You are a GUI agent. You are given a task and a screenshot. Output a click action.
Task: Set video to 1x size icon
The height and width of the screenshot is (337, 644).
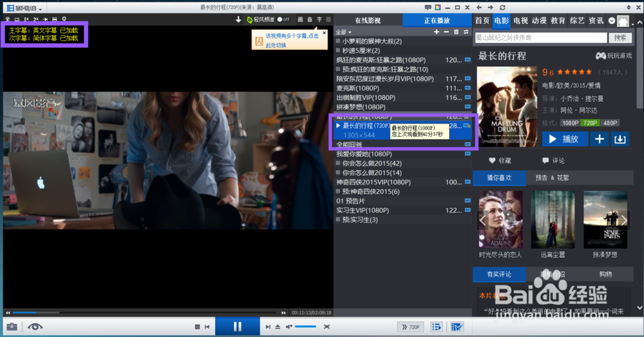pos(26,19)
